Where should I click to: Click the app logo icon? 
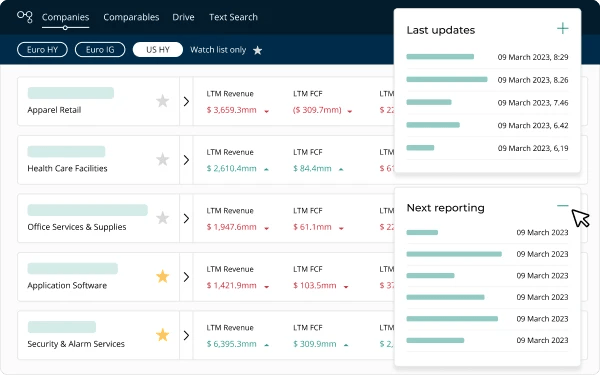tap(25, 17)
